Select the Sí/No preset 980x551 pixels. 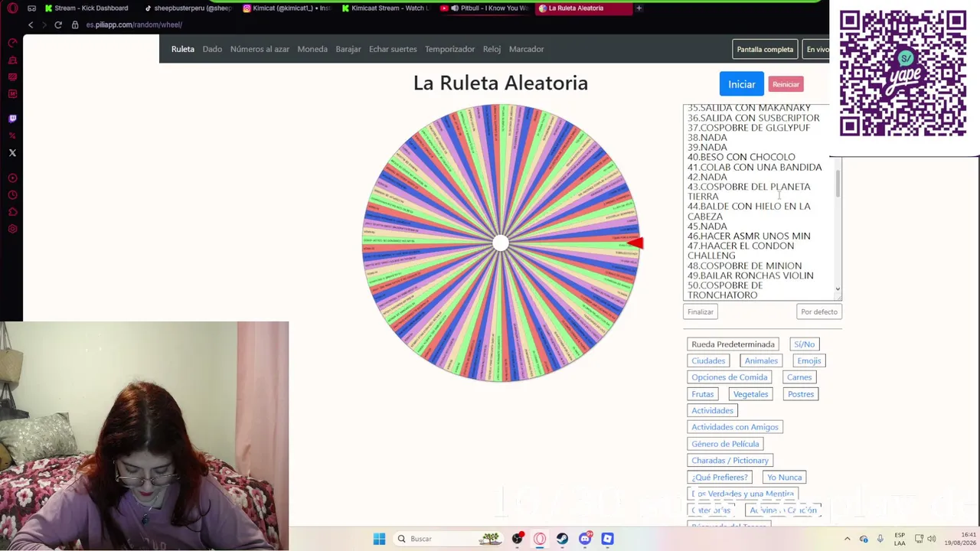(x=804, y=344)
